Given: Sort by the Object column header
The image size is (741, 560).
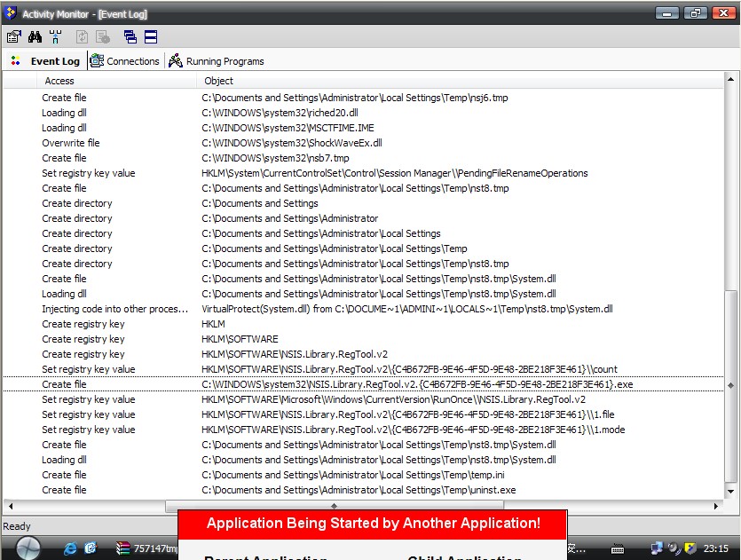Looking at the screenshot, I should [x=460, y=81].
